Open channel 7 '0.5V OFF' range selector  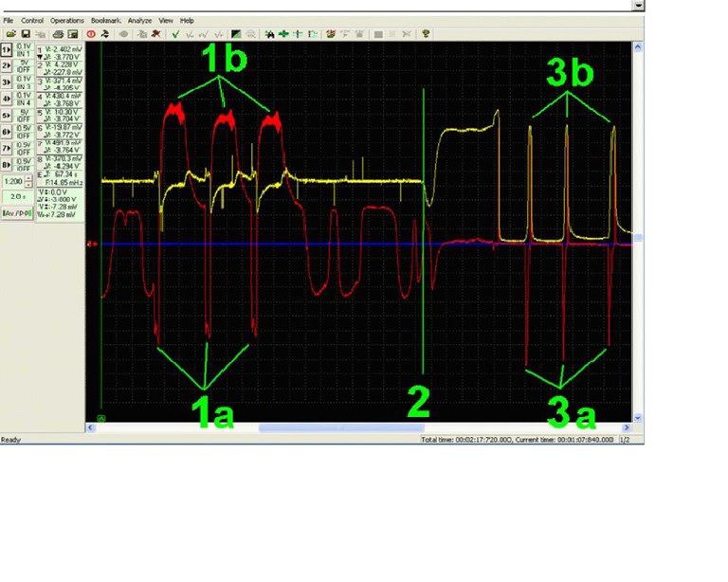[24, 149]
